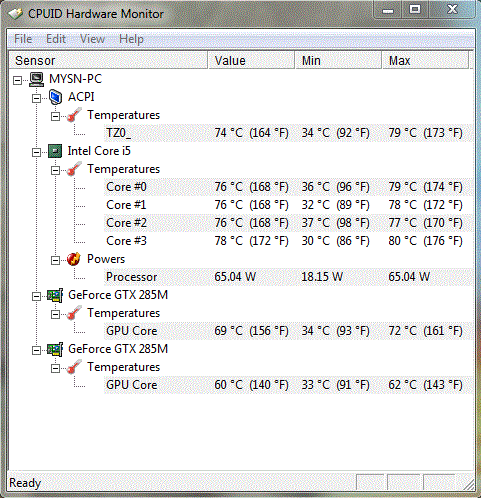This screenshot has width=481, height=498.
Task: Collapse the first GeForce GTX 285M node
Action: [x=36, y=296]
